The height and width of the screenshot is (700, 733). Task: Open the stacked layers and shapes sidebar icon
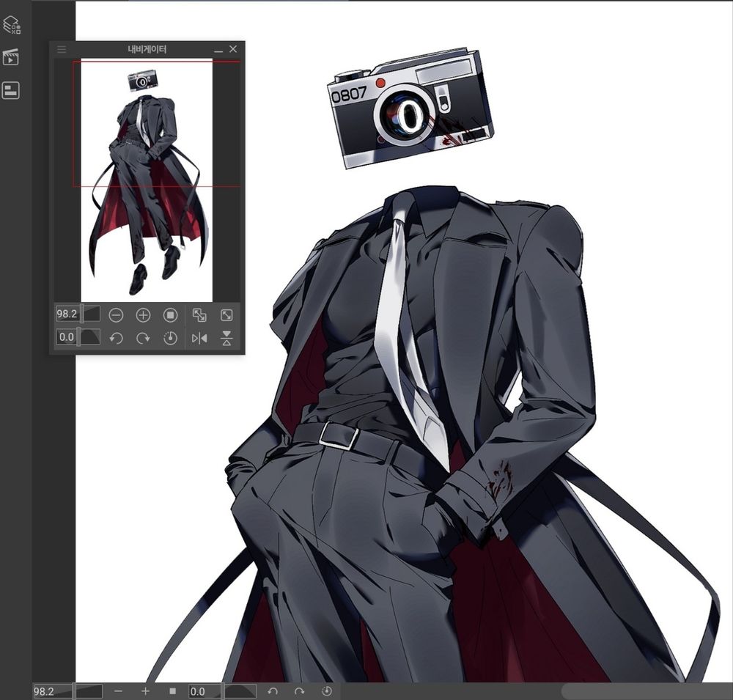(x=11, y=25)
